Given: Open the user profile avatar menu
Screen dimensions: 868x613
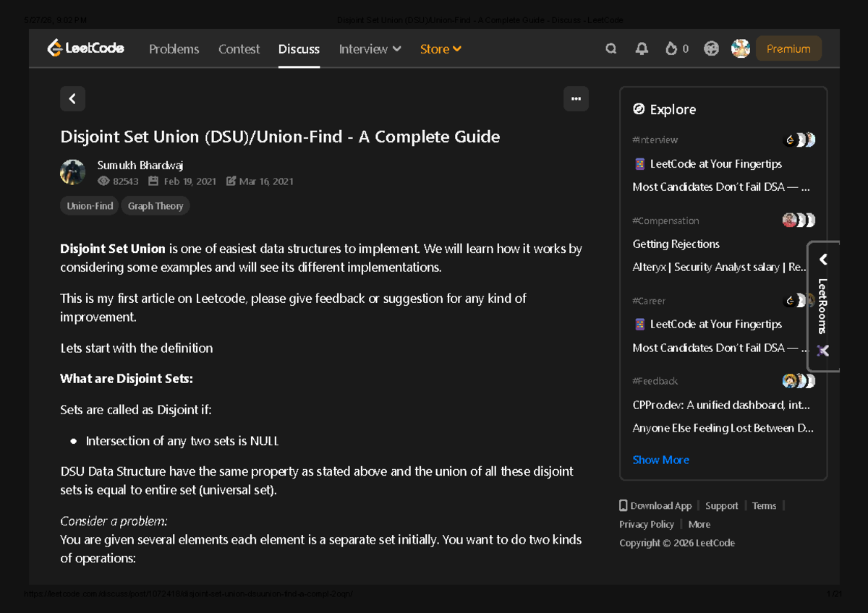Looking at the screenshot, I should coord(741,48).
